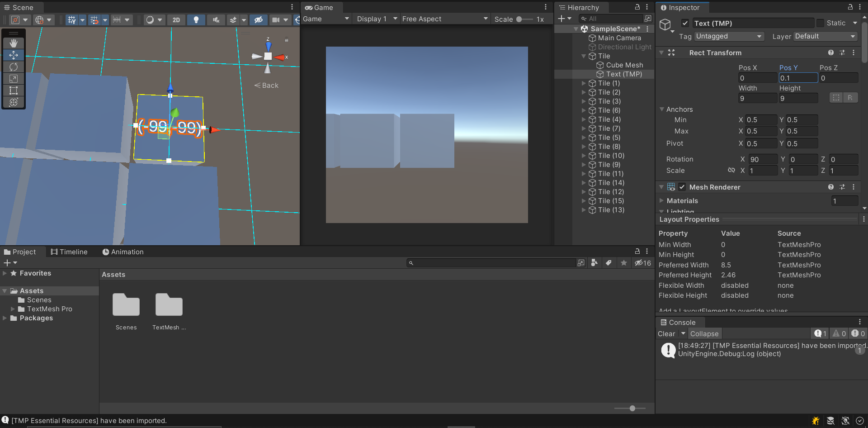Expand Tile (1) in Hierarchy
Viewport: 868px width, 428px height.
(584, 83)
